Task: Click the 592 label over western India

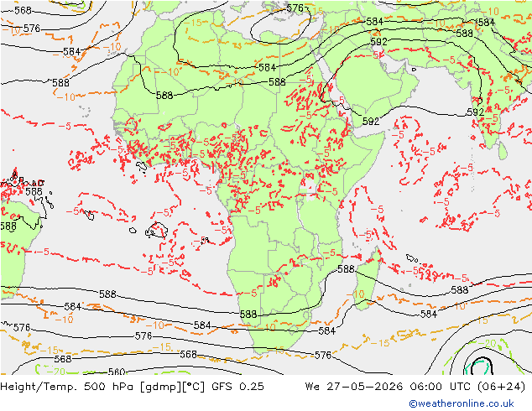Action: click(x=475, y=112)
